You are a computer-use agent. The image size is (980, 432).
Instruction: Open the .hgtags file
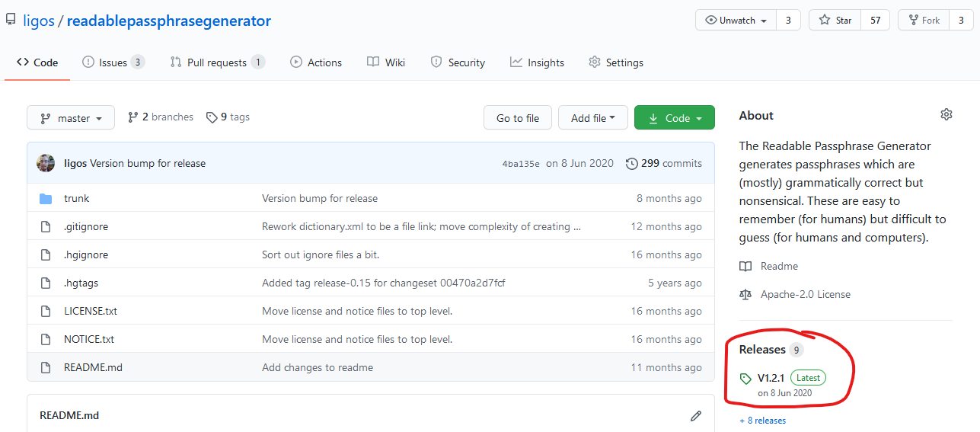coord(81,283)
